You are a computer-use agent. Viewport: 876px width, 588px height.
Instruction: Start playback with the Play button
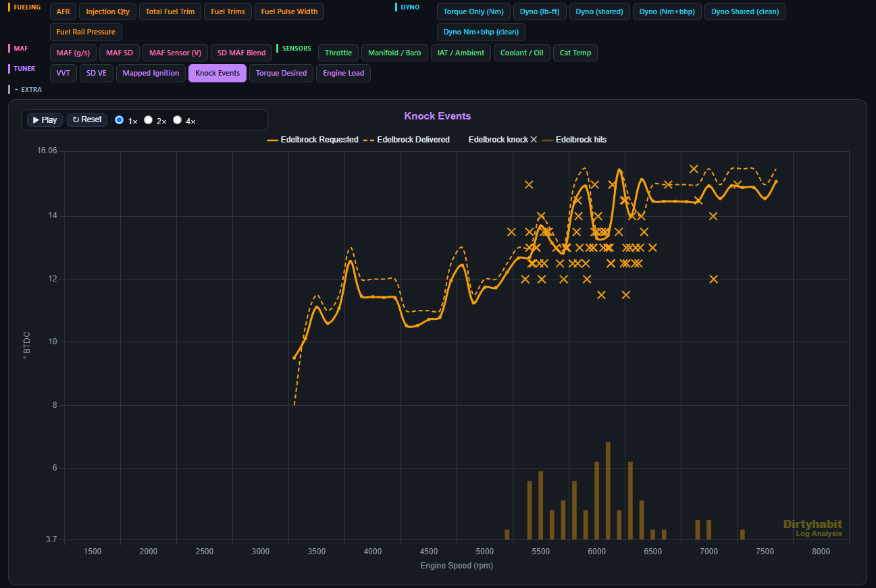tap(45, 119)
